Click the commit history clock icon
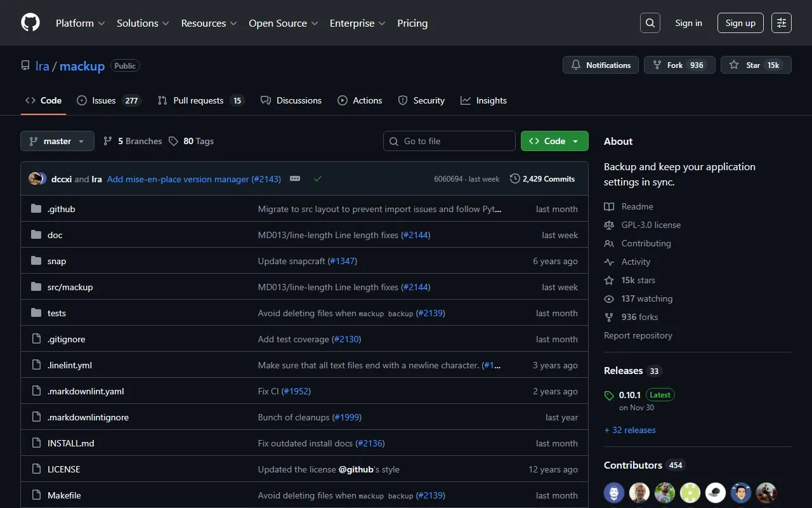 coord(514,179)
